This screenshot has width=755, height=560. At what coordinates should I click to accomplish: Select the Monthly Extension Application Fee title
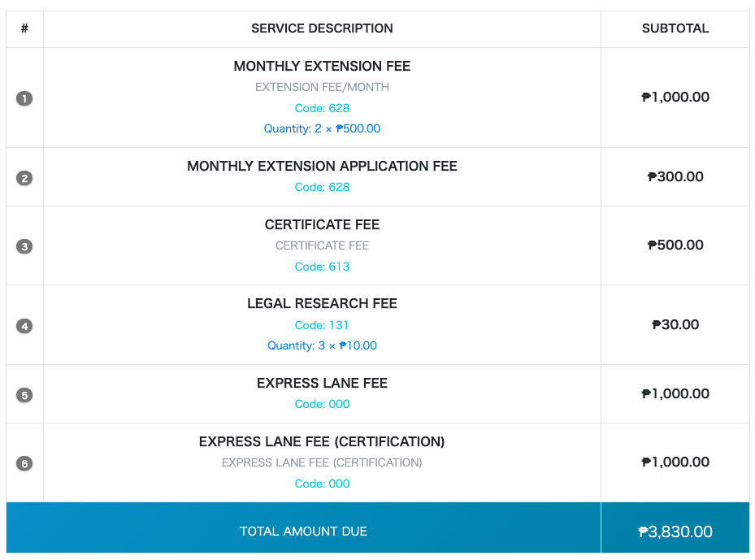[322, 167]
